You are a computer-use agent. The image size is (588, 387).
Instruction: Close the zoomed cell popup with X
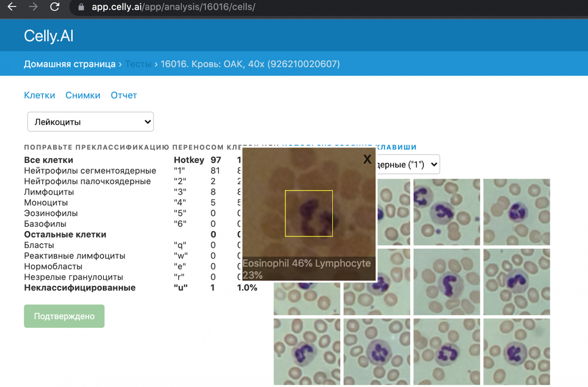tap(367, 159)
